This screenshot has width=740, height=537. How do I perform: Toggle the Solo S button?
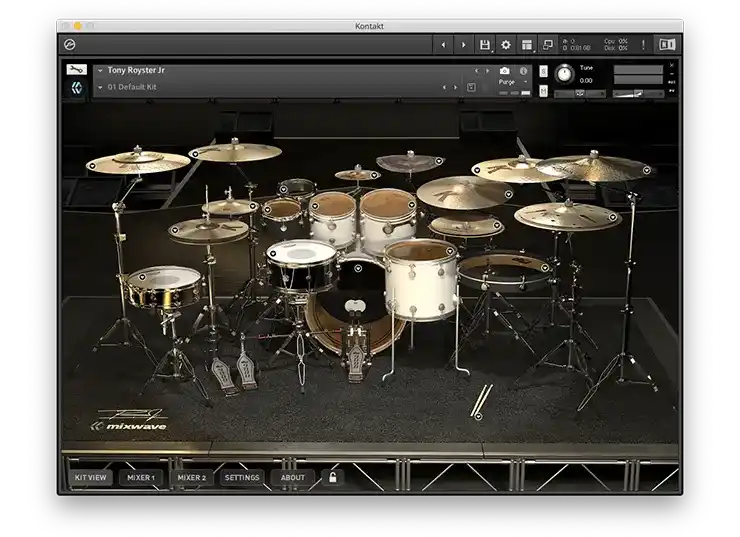click(x=544, y=71)
